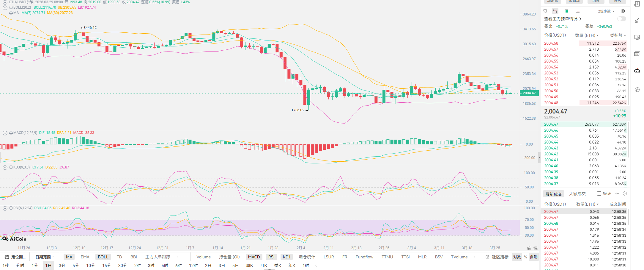Collapse the MACD indicator panel
The height and width of the screenshot is (270, 644).
click(5, 133)
